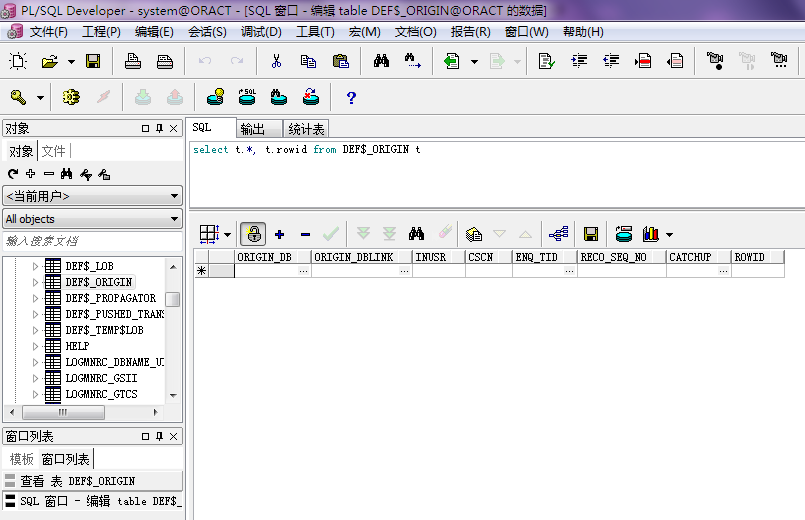Viewport: 805px width, 520px height.
Task: Click the chart bar graph icon
Action: (650, 234)
